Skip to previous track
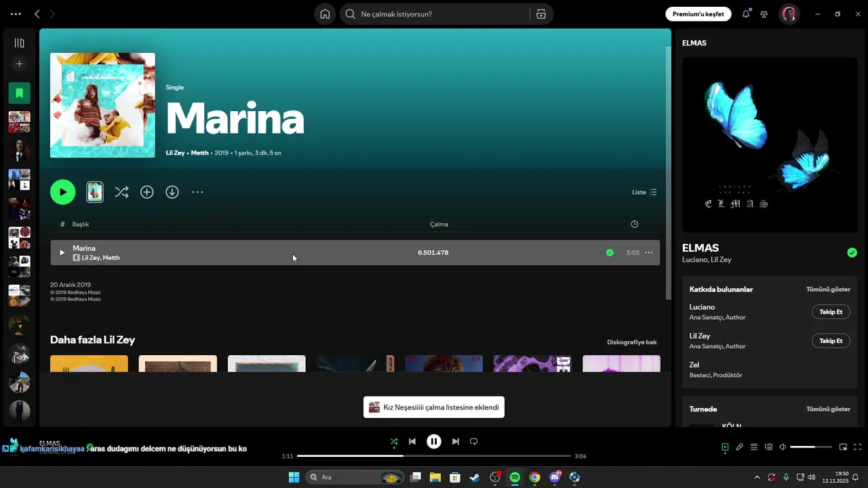 coord(412,442)
